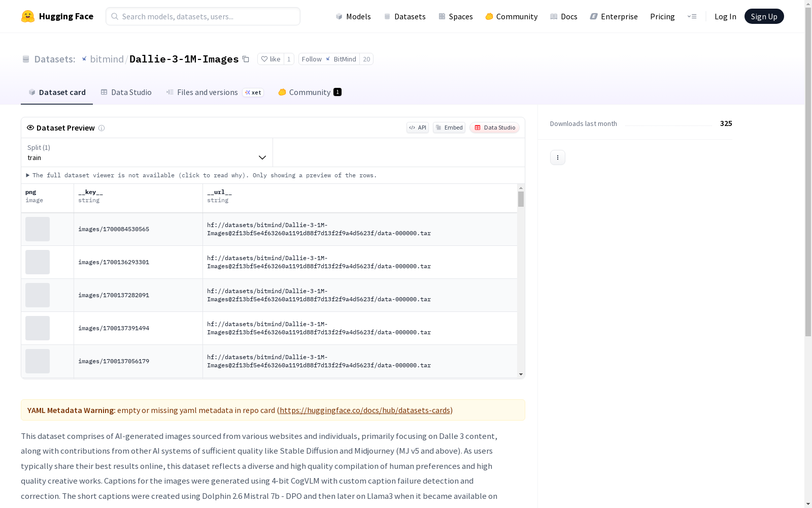The height and width of the screenshot is (508, 812).
Task: Click the url cell in row 1700137282091
Action: [360, 295]
